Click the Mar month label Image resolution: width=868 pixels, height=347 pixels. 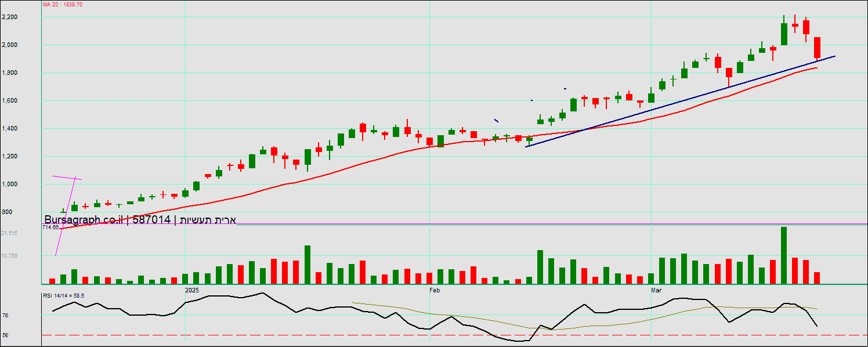pyautogui.click(x=657, y=289)
